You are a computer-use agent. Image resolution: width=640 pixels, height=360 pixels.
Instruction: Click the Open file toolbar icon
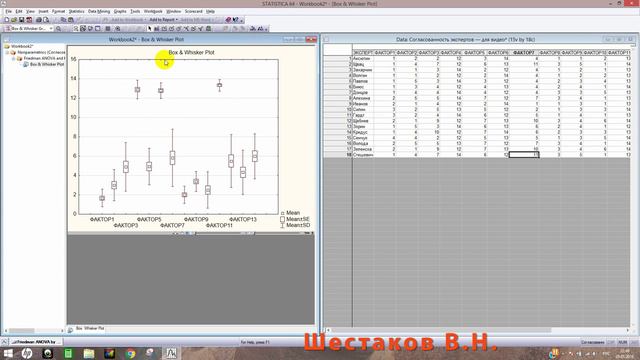pos(14,20)
